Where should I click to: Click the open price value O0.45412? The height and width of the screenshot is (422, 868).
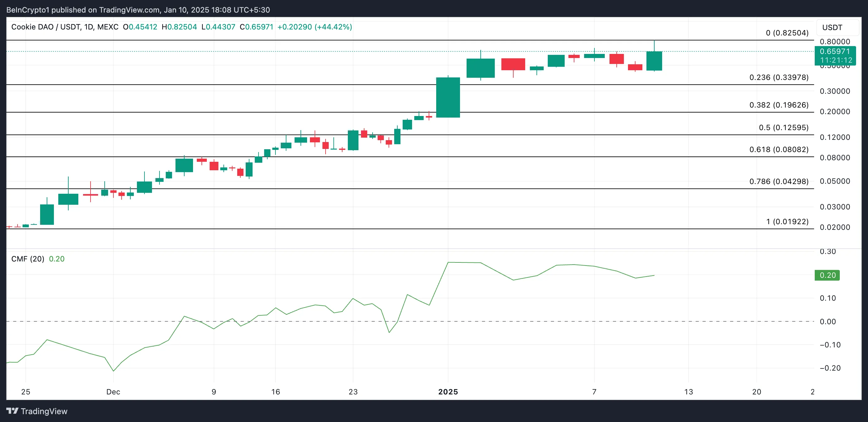point(140,27)
